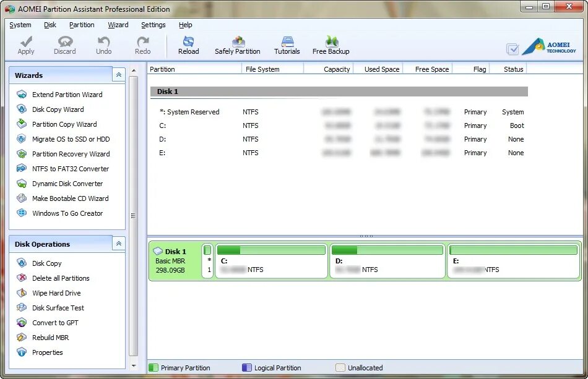Click the Disk Surface Test icon
Viewport: 588px width, 379px height.
pyautogui.click(x=22, y=308)
